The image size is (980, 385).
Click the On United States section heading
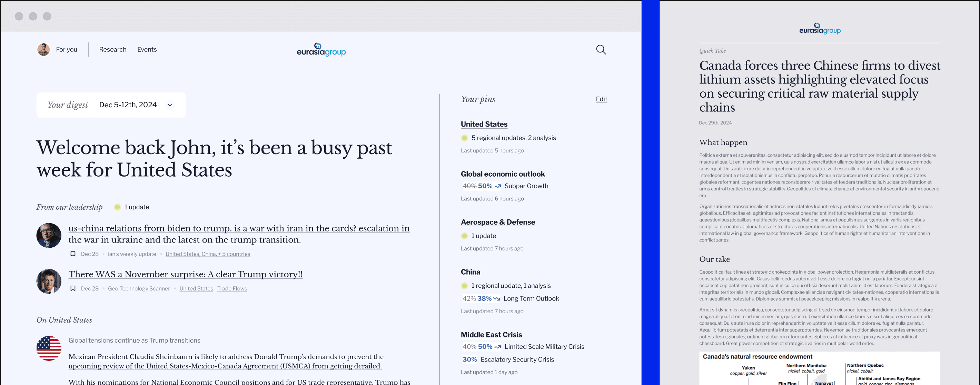click(64, 320)
